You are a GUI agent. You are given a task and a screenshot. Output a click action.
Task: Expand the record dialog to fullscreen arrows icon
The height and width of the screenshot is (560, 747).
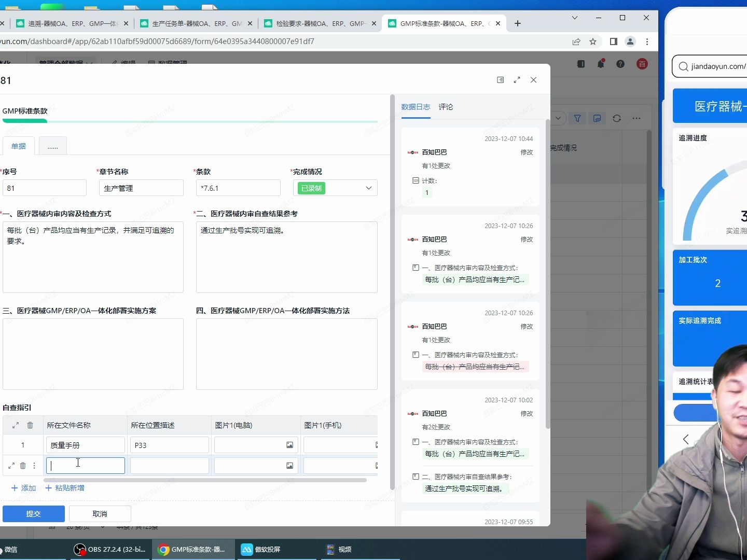[517, 80]
